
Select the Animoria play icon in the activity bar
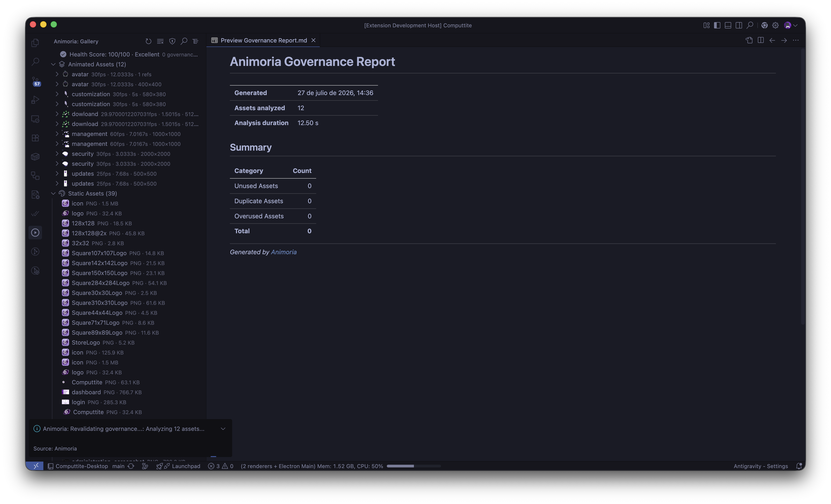(35, 232)
